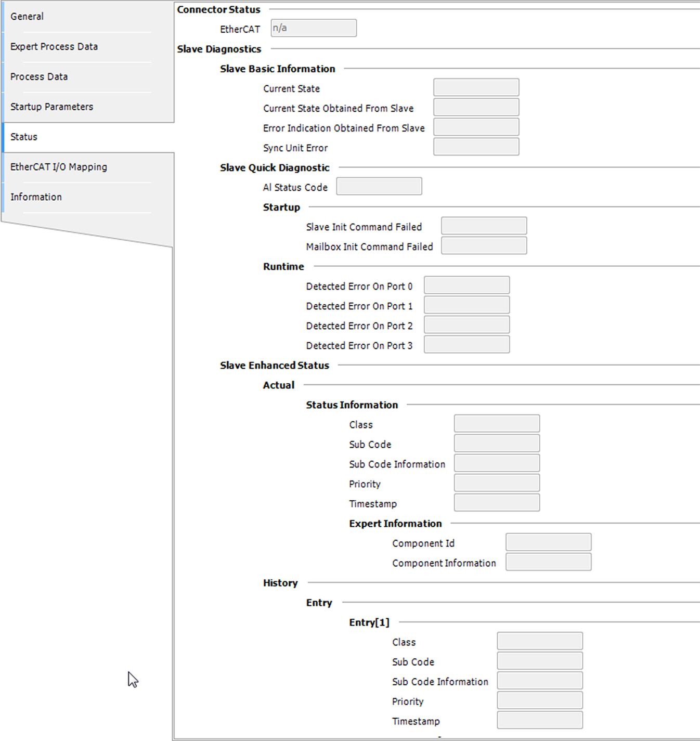Select the Status tab
The image size is (700, 741).
click(24, 137)
